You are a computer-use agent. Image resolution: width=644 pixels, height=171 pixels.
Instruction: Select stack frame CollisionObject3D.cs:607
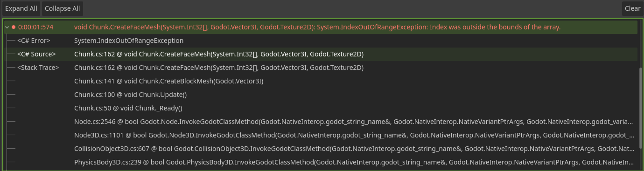point(354,149)
